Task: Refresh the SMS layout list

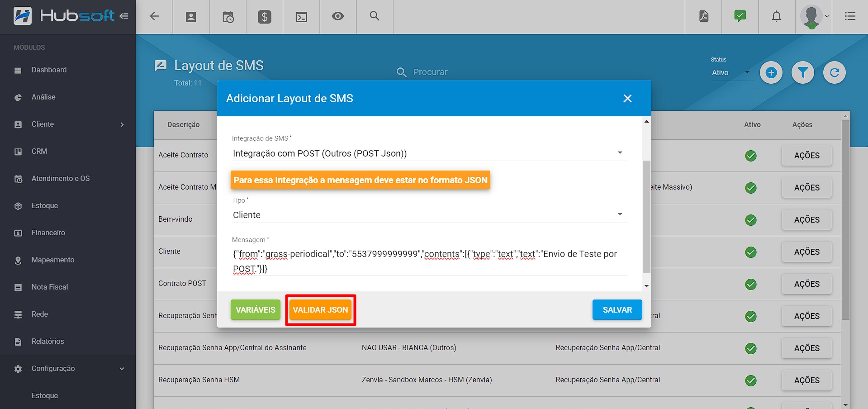Action: pyautogui.click(x=835, y=72)
